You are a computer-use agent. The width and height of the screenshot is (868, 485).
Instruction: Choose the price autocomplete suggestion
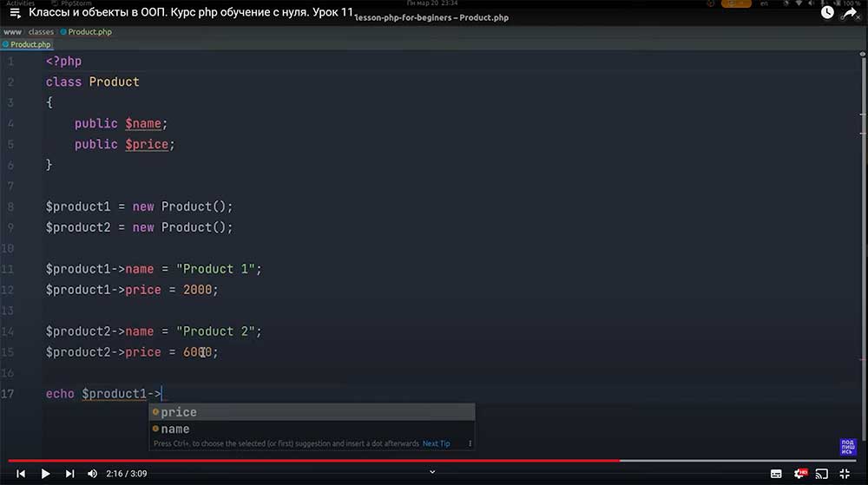(x=312, y=412)
